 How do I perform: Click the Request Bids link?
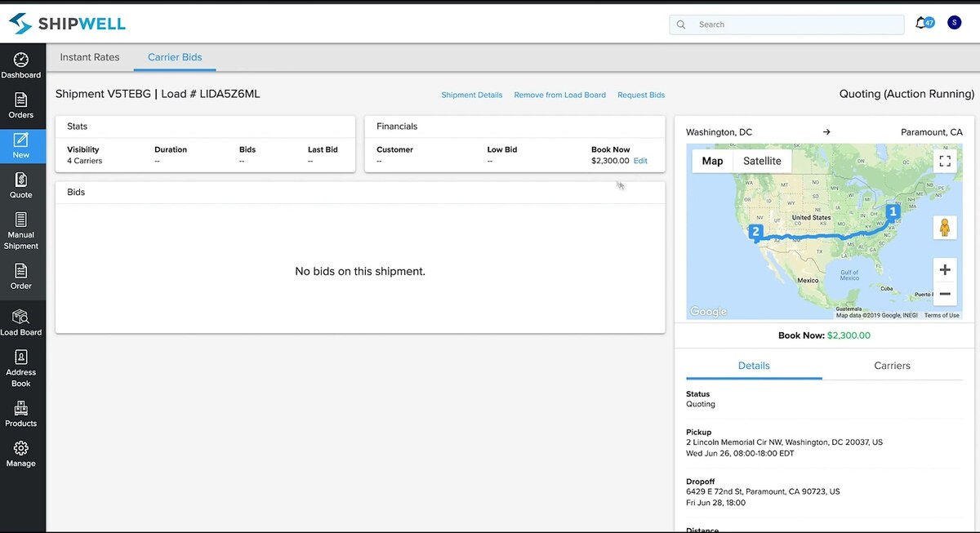(641, 95)
